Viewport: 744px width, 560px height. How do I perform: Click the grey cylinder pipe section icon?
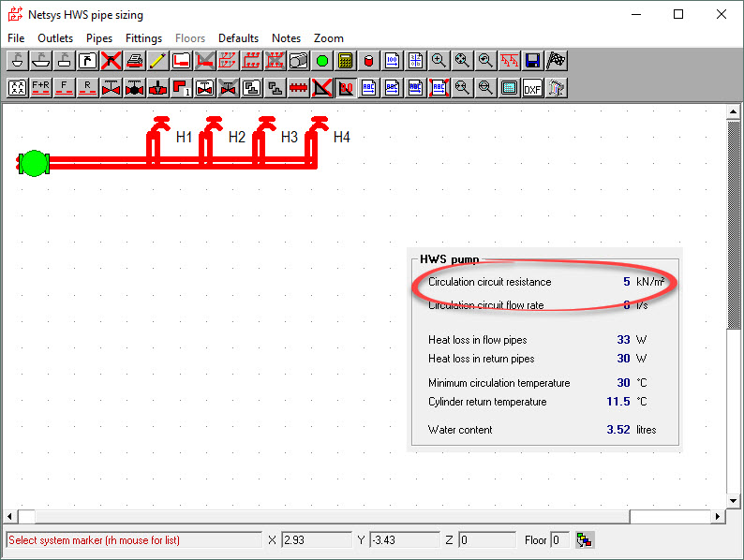coord(299,61)
